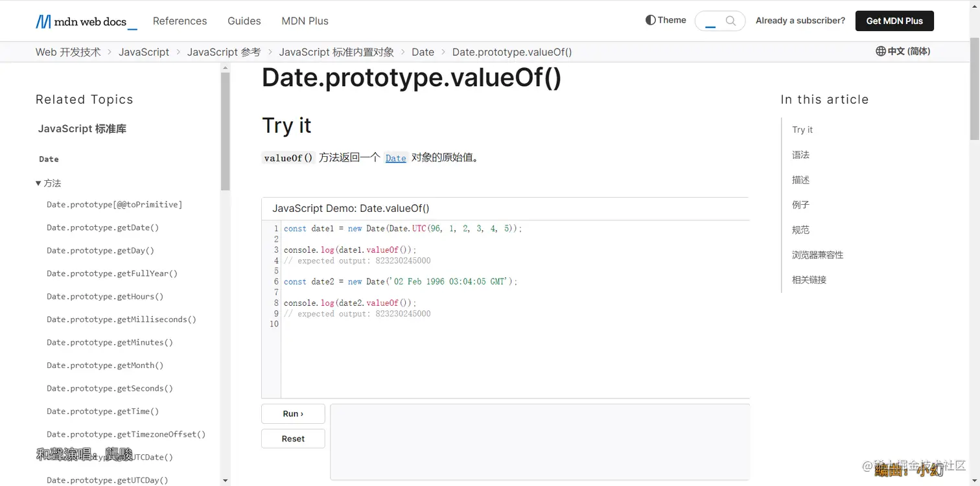Image resolution: width=980 pixels, height=486 pixels.
Task: Jump to Try it in article outline
Action: click(x=802, y=130)
